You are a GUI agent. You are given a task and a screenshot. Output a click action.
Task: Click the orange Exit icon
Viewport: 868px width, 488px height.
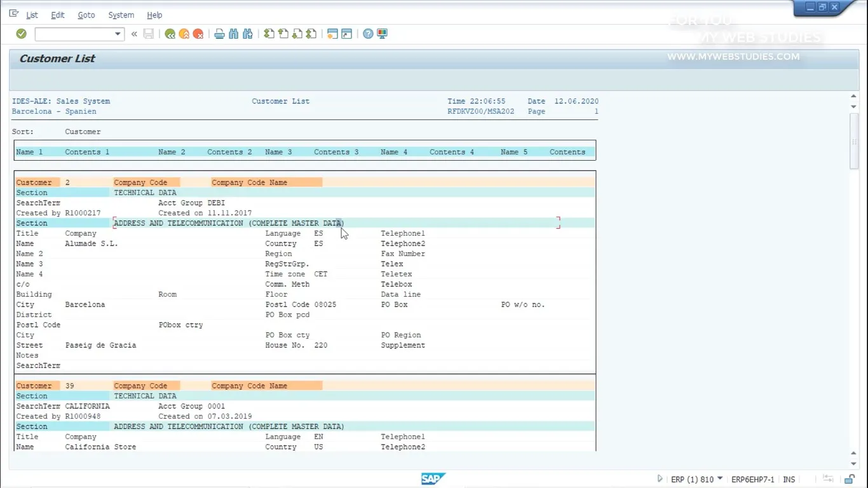[x=184, y=34]
